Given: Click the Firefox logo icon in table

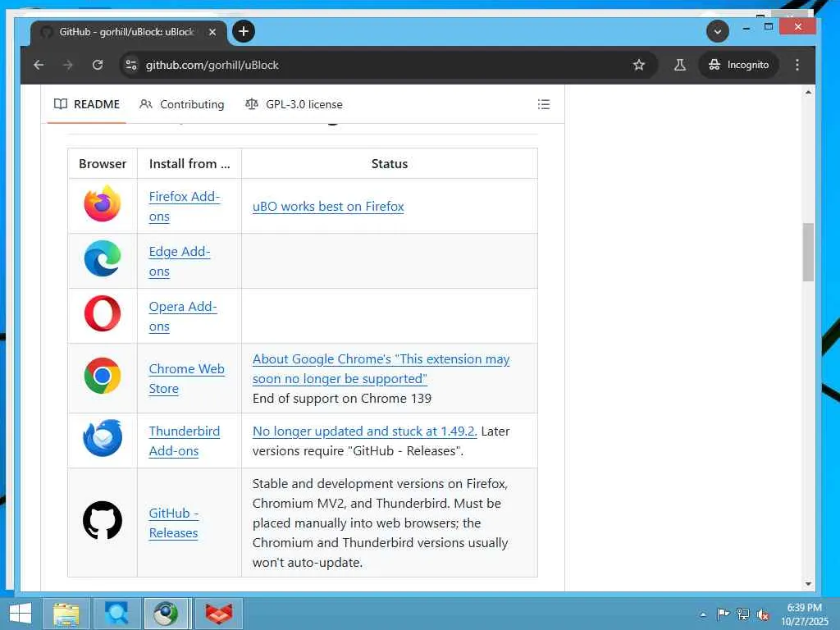Looking at the screenshot, I should pyautogui.click(x=103, y=203).
